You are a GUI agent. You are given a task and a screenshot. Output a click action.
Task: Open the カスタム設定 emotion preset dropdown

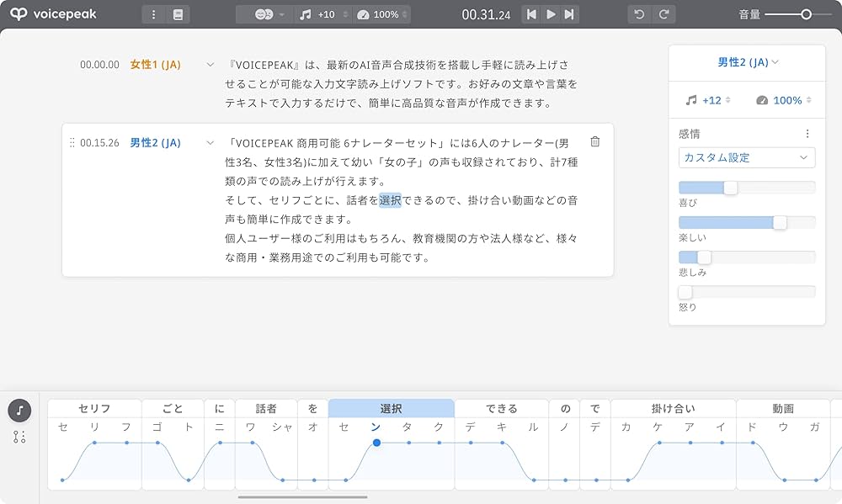746,157
